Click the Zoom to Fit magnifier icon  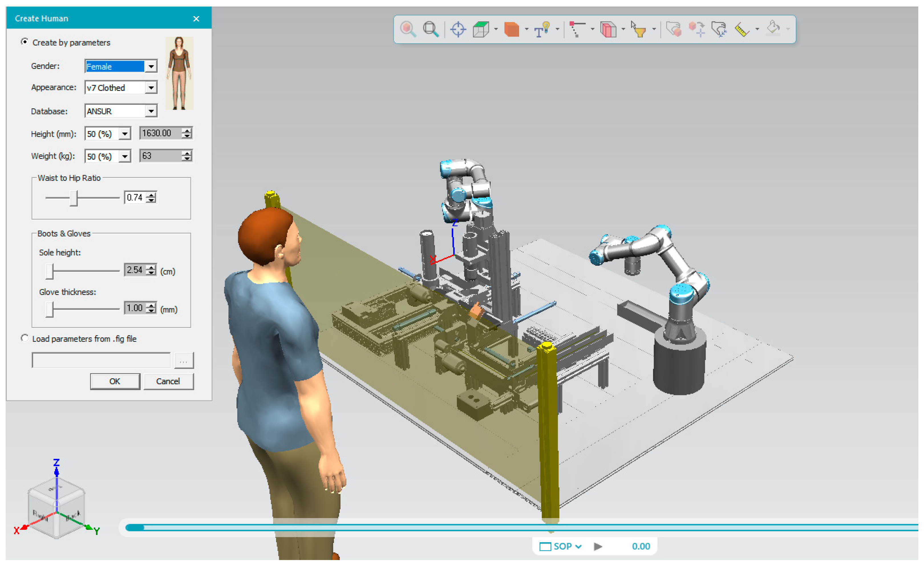[431, 29]
